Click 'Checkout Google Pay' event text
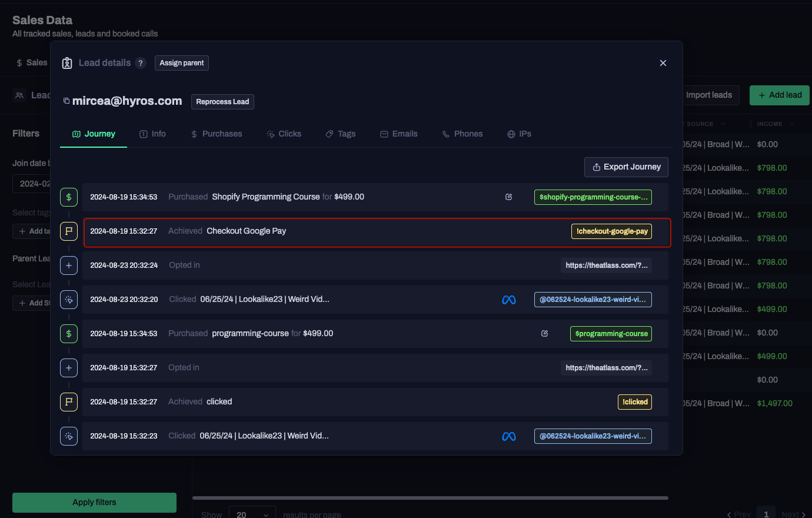 247,231
